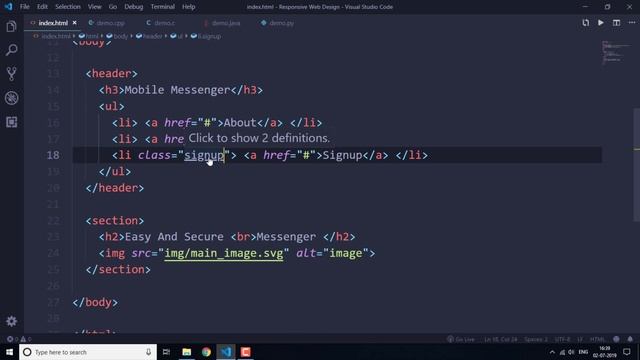Close the index.html tab with its X
This screenshot has width=640, height=360.
click(x=74, y=23)
